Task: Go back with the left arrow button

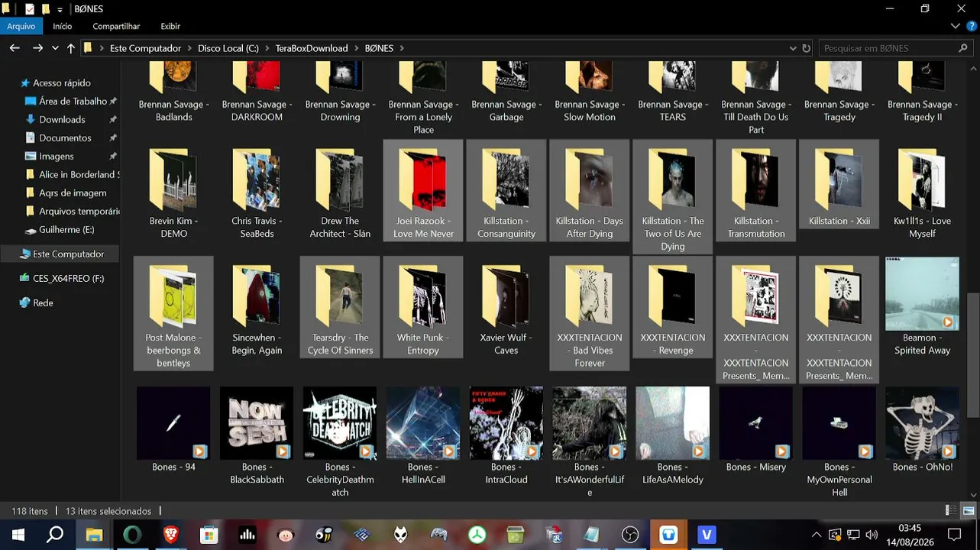Action: click(x=15, y=48)
